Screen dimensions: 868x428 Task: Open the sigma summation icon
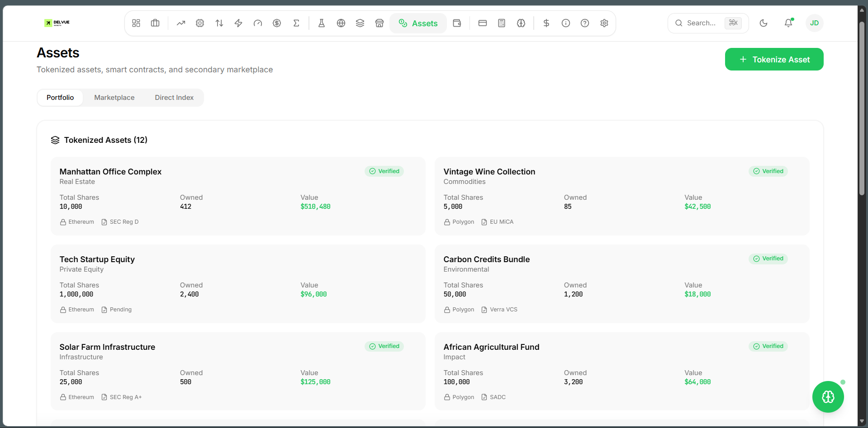point(296,23)
